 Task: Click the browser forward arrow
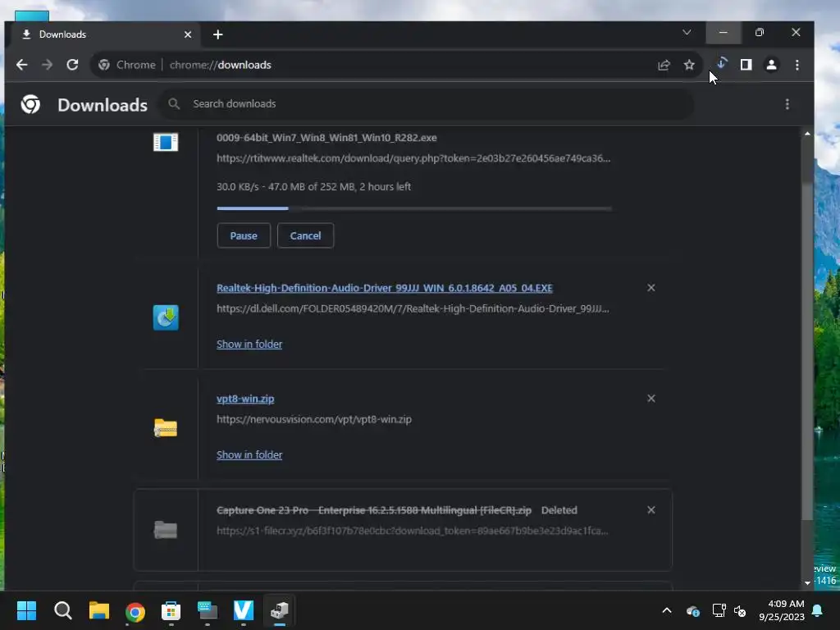(x=47, y=65)
